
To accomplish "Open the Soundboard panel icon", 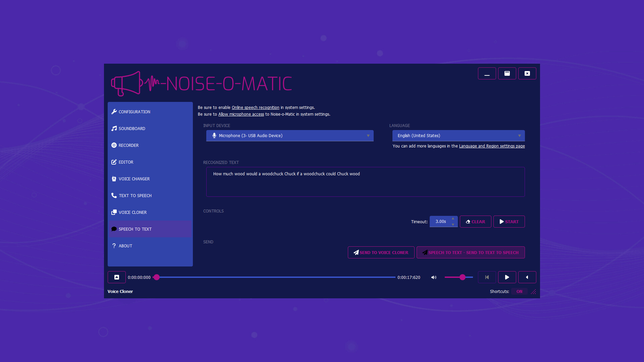I will point(114,128).
